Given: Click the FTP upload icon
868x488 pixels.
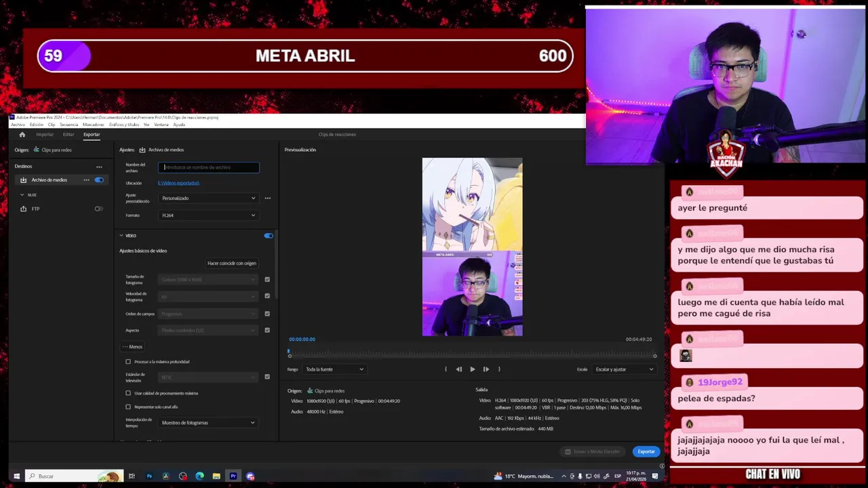Looking at the screenshot, I should (x=24, y=209).
